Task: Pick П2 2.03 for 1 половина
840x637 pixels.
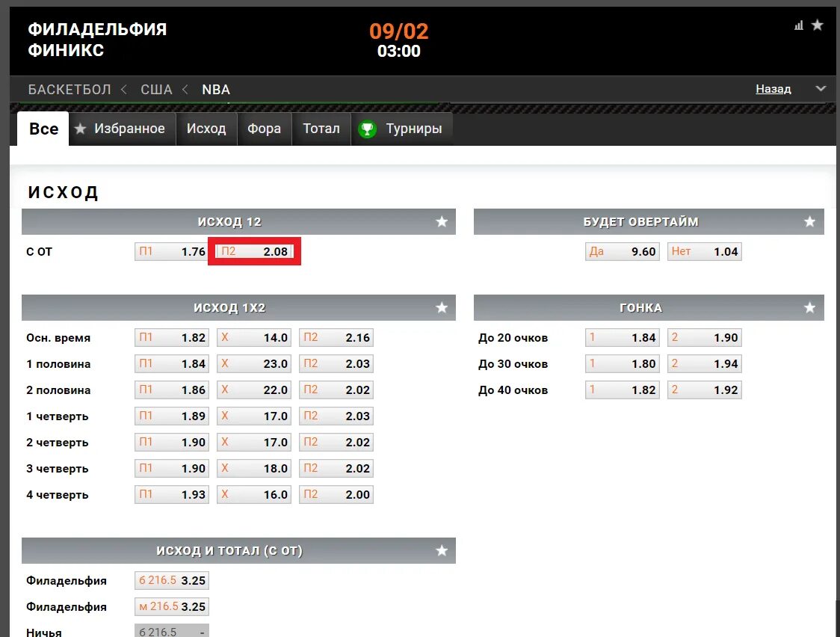Action: point(336,364)
